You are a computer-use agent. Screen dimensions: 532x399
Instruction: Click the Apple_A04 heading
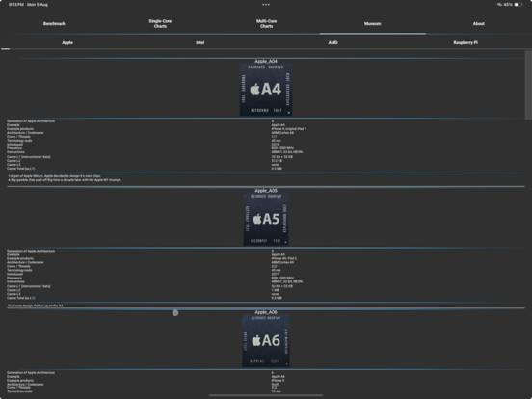coord(266,61)
